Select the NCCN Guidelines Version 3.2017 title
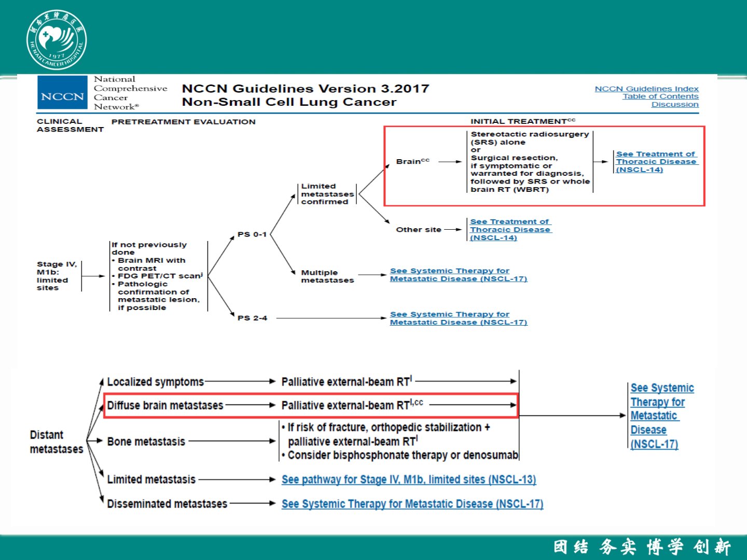 point(305,89)
